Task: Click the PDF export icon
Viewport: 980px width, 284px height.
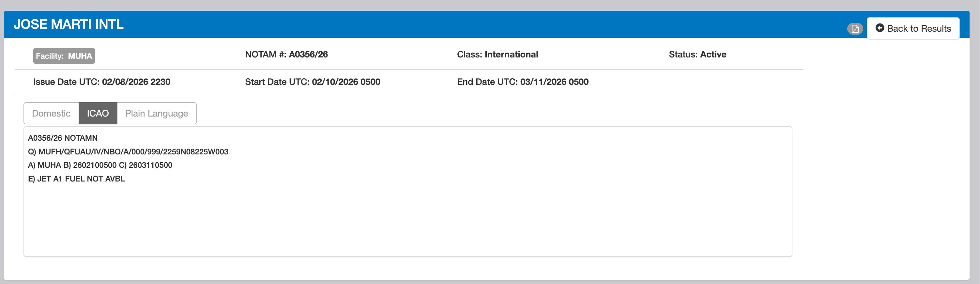Action: (855, 29)
